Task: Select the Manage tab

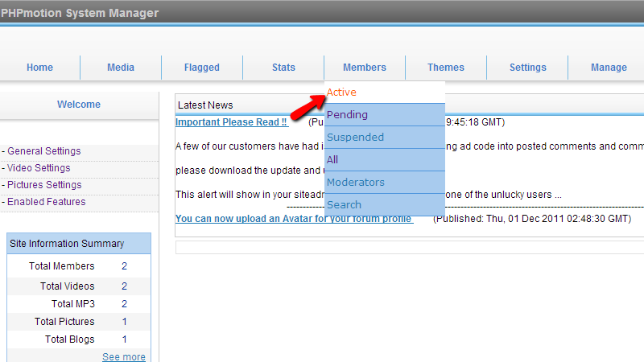Action: (609, 68)
